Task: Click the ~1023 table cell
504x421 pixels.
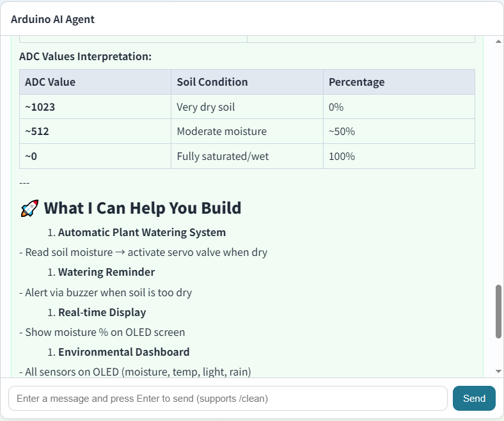Action: [95, 107]
